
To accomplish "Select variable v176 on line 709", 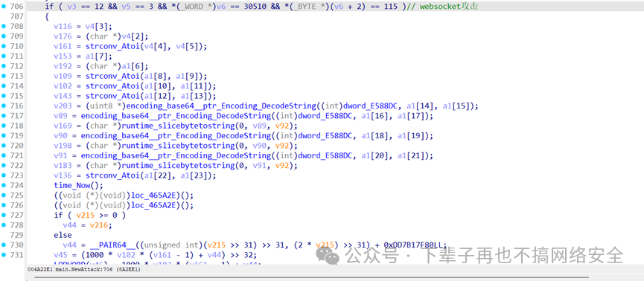I will 63,36.
